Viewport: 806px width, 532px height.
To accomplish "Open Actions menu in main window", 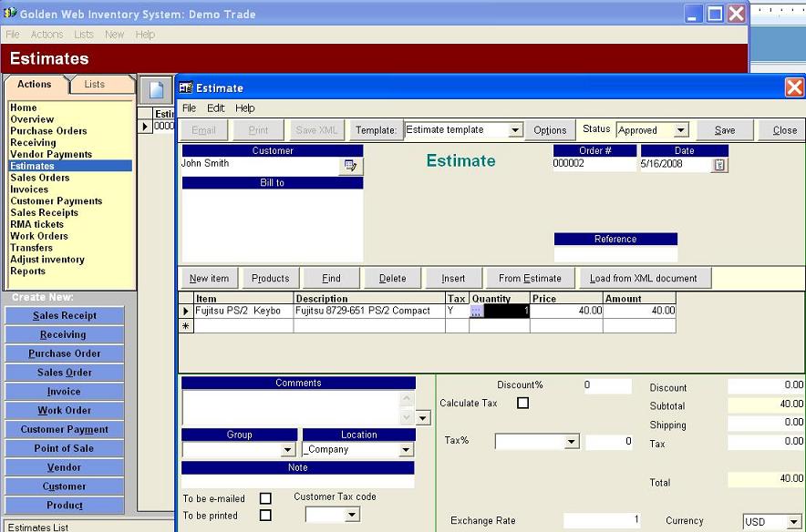I will pyautogui.click(x=46, y=35).
